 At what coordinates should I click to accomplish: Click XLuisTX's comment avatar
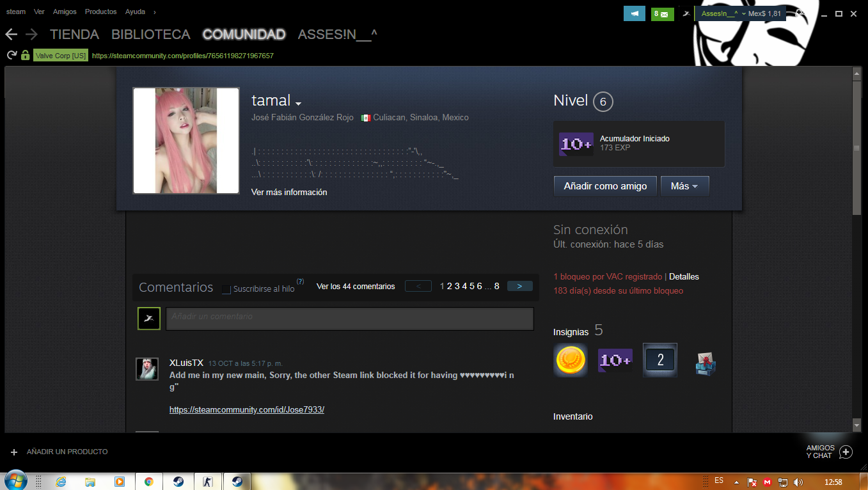click(147, 369)
